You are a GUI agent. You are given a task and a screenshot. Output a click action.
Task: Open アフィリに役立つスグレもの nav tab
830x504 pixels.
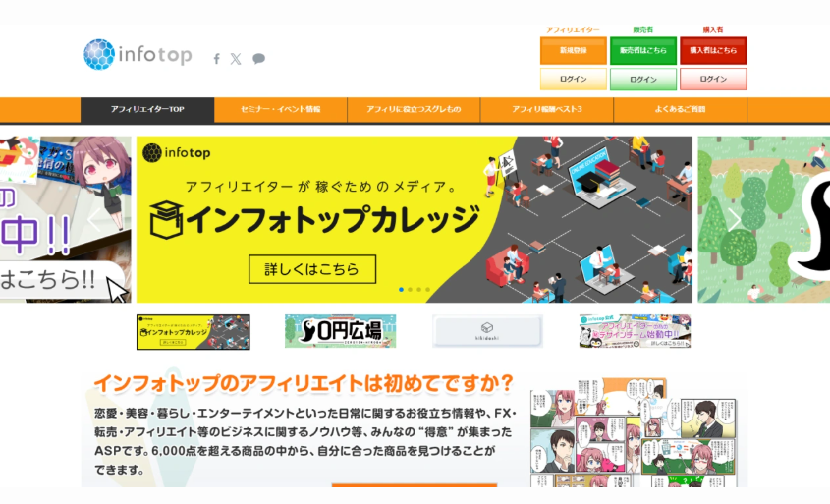click(414, 110)
